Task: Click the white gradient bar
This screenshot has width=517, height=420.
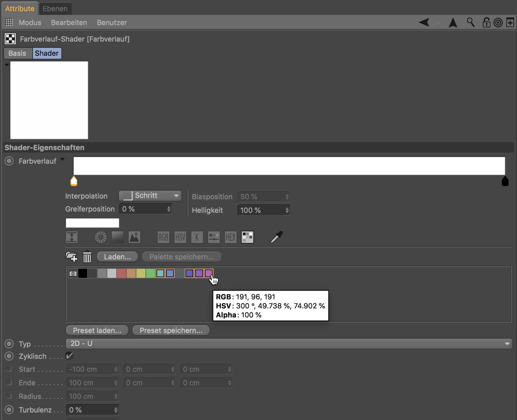Action: click(289, 166)
